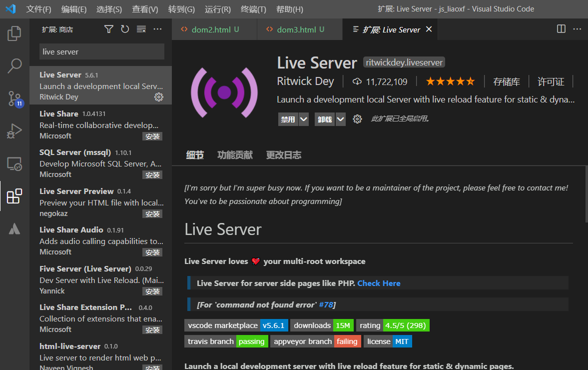
Task: Select html-live-server in extension list
Action: click(x=100, y=354)
